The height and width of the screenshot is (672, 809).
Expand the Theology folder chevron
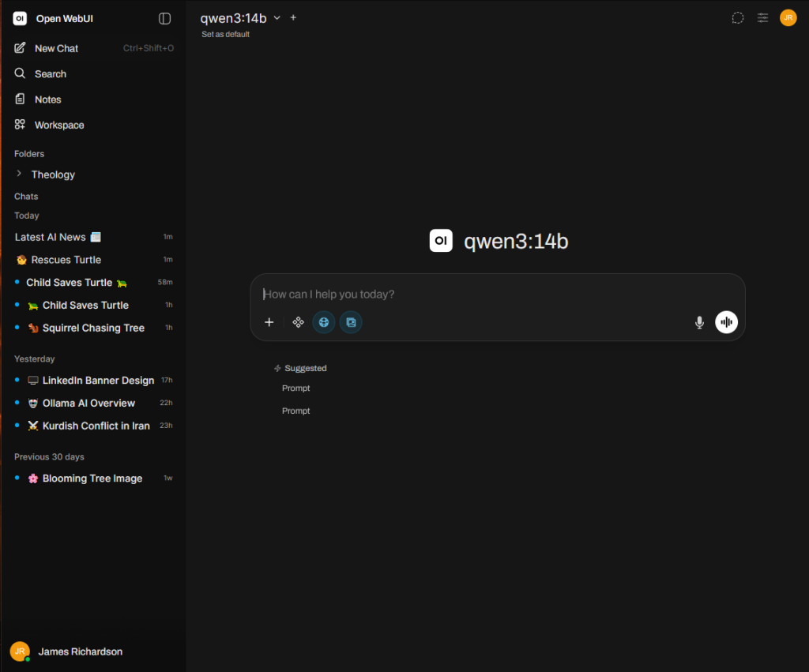[19, 174]
